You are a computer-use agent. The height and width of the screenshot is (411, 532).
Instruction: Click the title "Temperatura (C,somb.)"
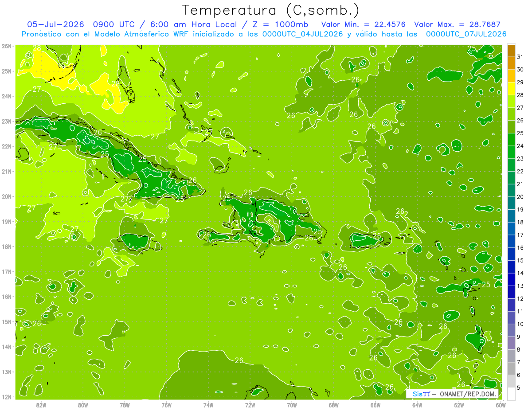(271, 10)
